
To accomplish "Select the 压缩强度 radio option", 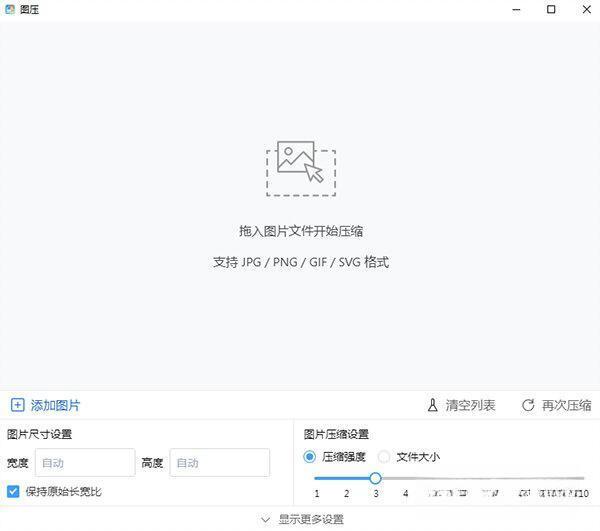I will [310, 456].
